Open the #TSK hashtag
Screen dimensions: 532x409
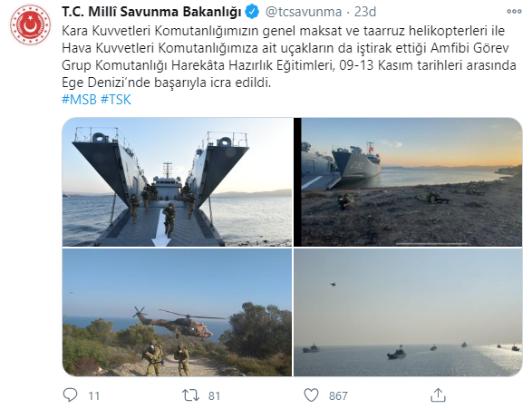[x=116, y=100]
